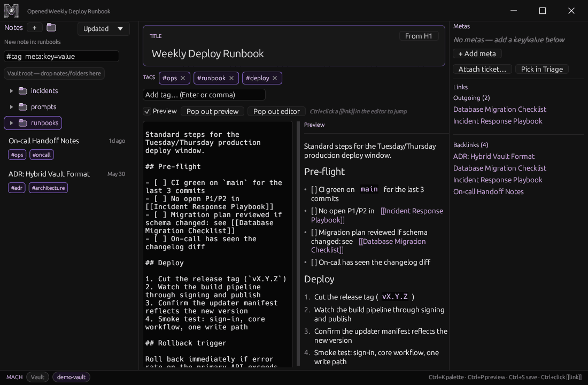Click the prompts folder icon
Screen dimensions: 588x385
[x=23, y=107]
